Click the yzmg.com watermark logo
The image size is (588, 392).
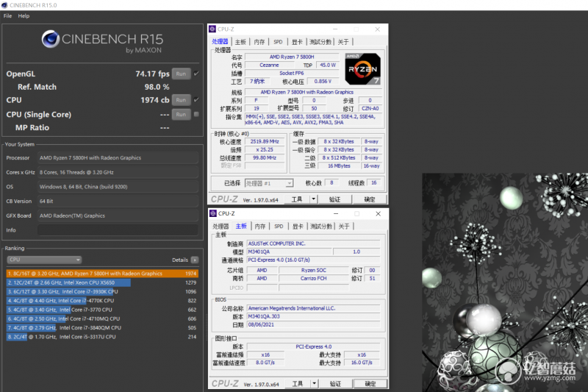pyautogui.click(x=537, y=368)
